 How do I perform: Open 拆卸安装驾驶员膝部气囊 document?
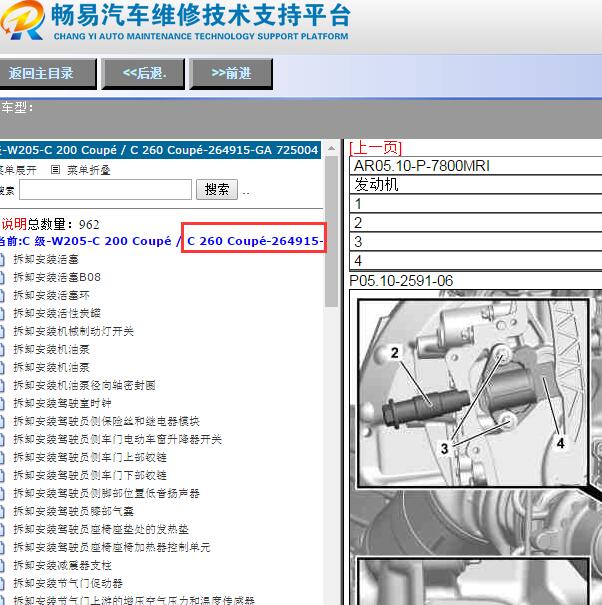(x=73, y=511)
